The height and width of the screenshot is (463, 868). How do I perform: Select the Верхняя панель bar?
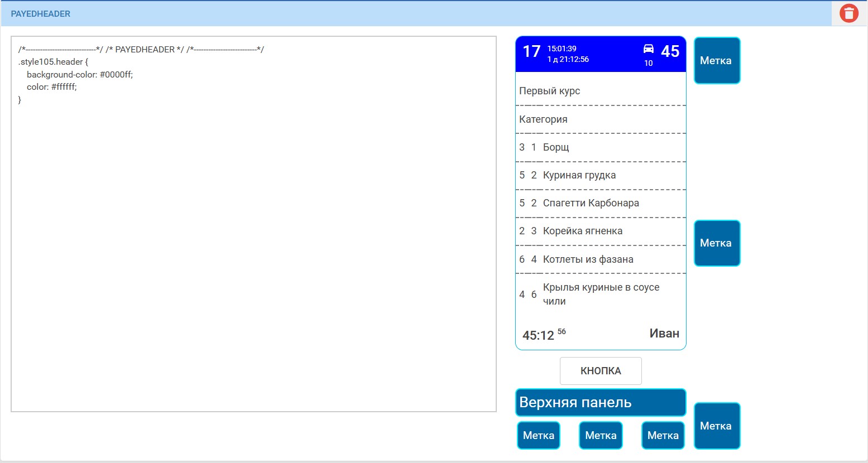600,402
